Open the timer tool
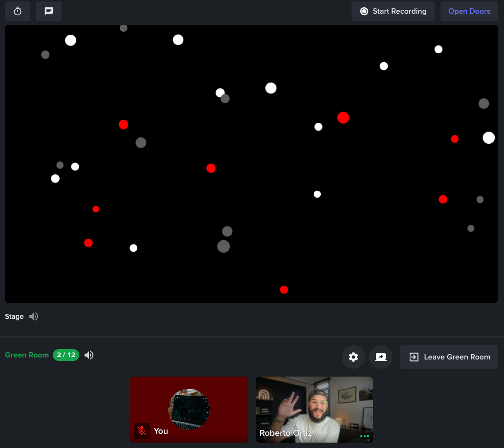The image size is (504, 448). pos(18,11)
